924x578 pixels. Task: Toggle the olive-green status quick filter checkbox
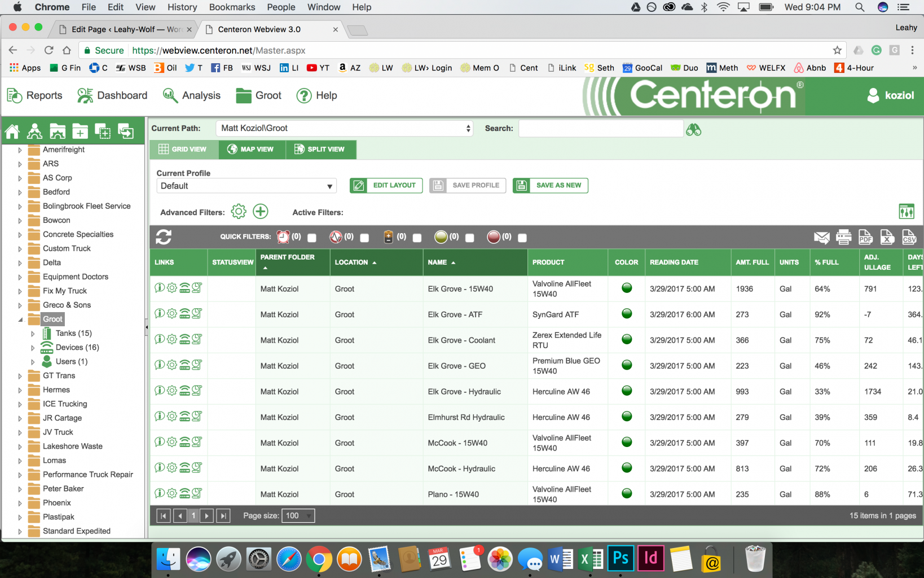click(469, 238)
